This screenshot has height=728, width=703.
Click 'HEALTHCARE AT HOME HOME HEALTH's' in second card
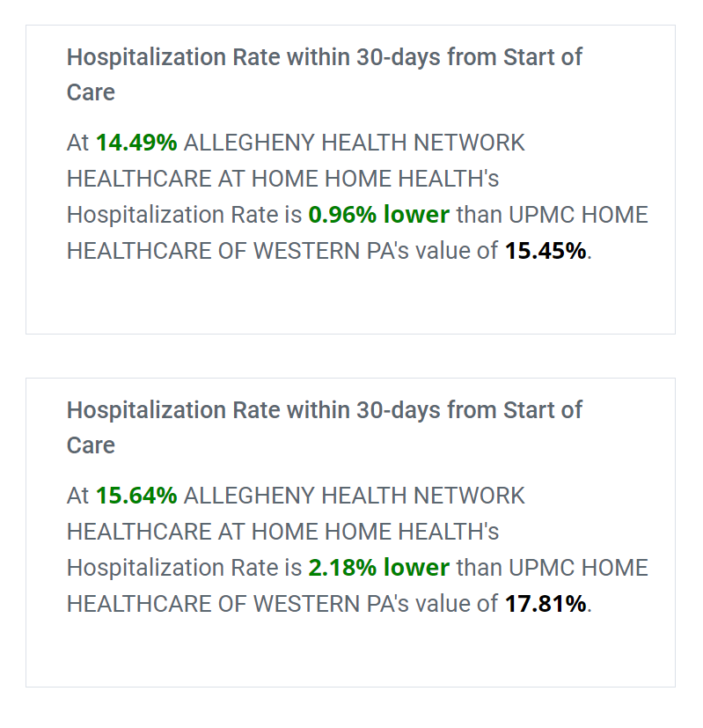(x=282, y=531)
